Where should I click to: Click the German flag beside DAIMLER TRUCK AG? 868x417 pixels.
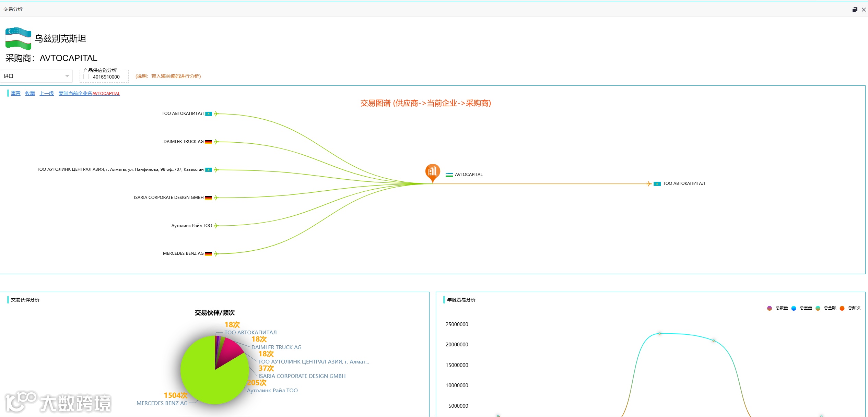[208, 142]
